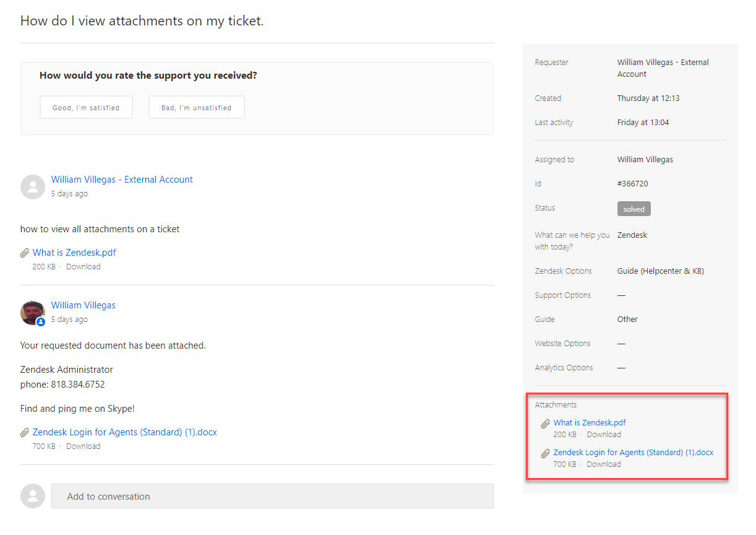Click the phone number 818.384.6752
The image size is (756, 535).
(x=78, y=385)
